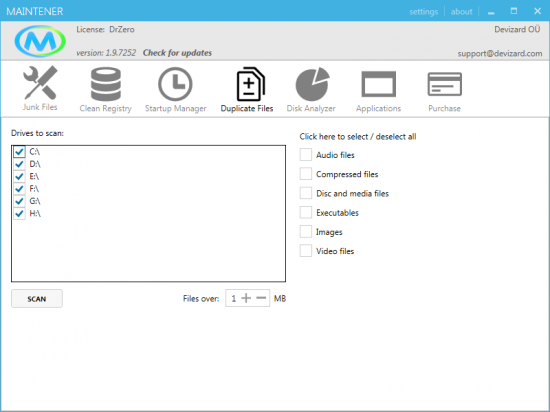The image size is (550, 412).
Task: Decrease Files over size with minus
Action: (x=261, y=298)
